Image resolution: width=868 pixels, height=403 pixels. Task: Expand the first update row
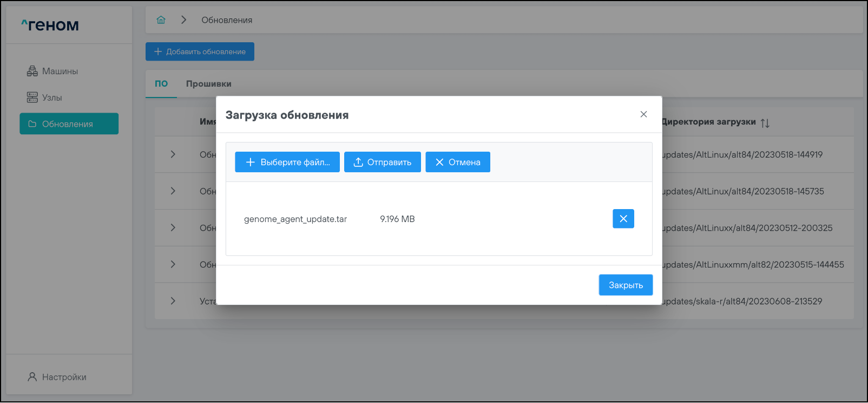coord(173,154)
